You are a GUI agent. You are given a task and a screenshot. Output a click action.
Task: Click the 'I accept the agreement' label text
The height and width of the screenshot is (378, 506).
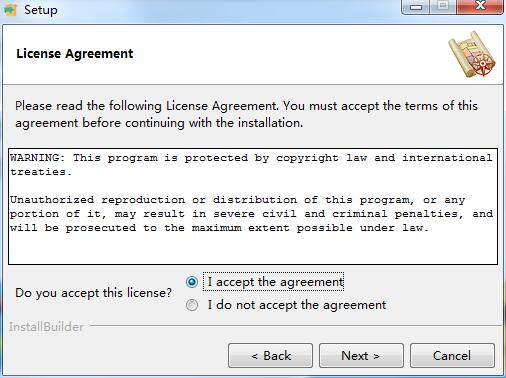point(275,282)
